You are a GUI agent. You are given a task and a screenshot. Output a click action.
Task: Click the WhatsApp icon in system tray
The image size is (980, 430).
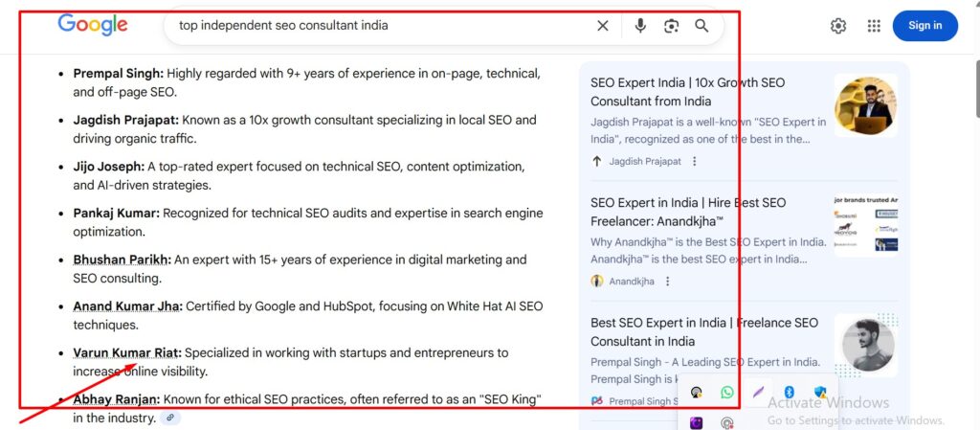click(x=727, y=393)
